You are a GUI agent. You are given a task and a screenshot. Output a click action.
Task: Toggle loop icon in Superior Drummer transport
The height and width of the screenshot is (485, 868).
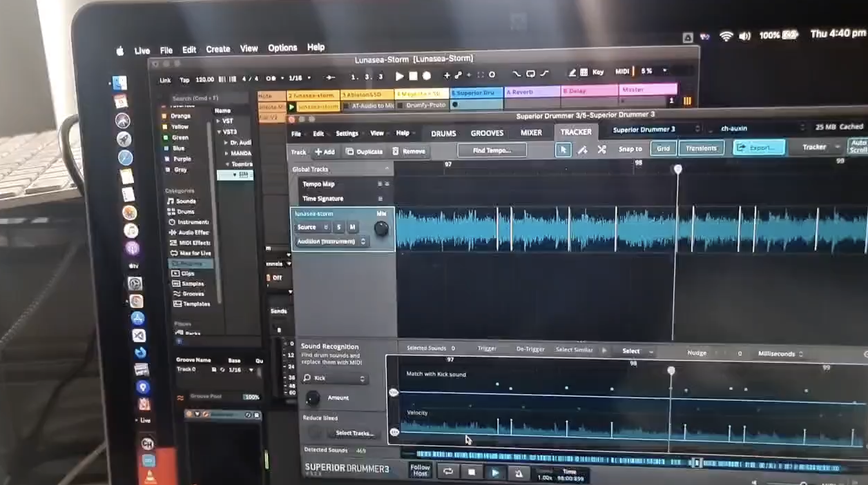[x=448, y=471]
